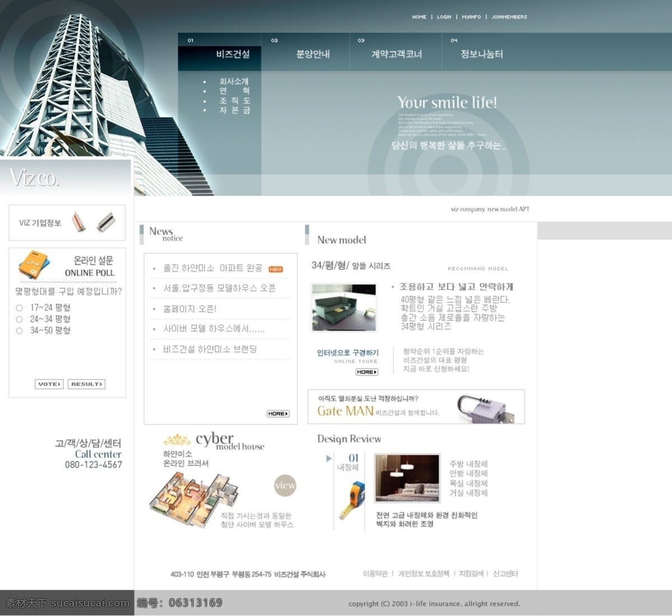Screen dimensions: 672x616
Task: Click the Design Review play arrow
Action: point(329,459)
